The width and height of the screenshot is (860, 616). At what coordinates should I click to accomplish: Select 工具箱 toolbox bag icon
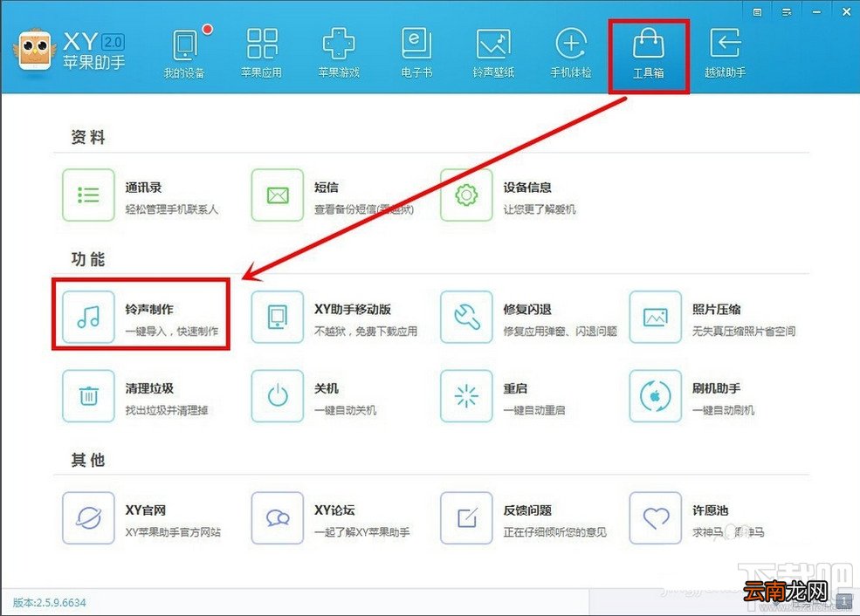pos(649,44)
